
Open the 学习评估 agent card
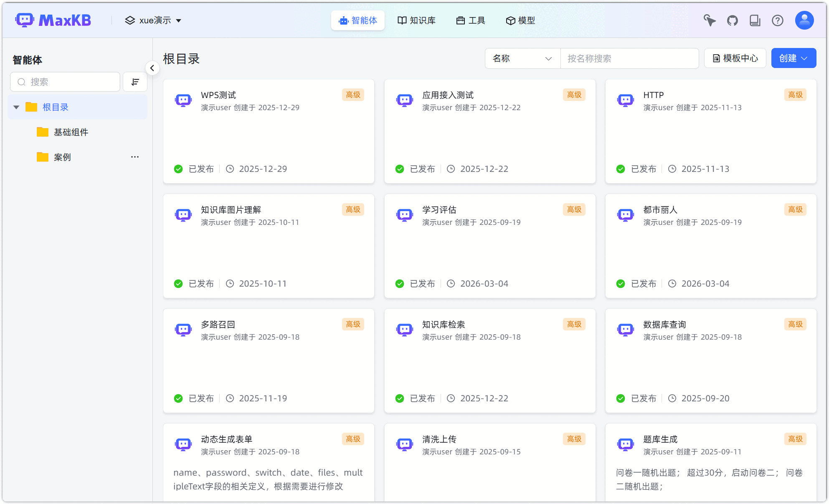(489, 246)
